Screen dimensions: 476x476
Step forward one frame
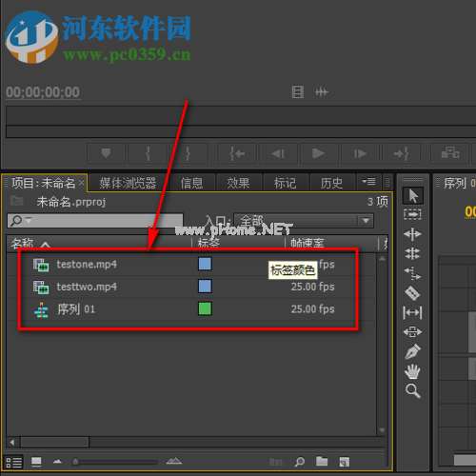pos(360,153)
